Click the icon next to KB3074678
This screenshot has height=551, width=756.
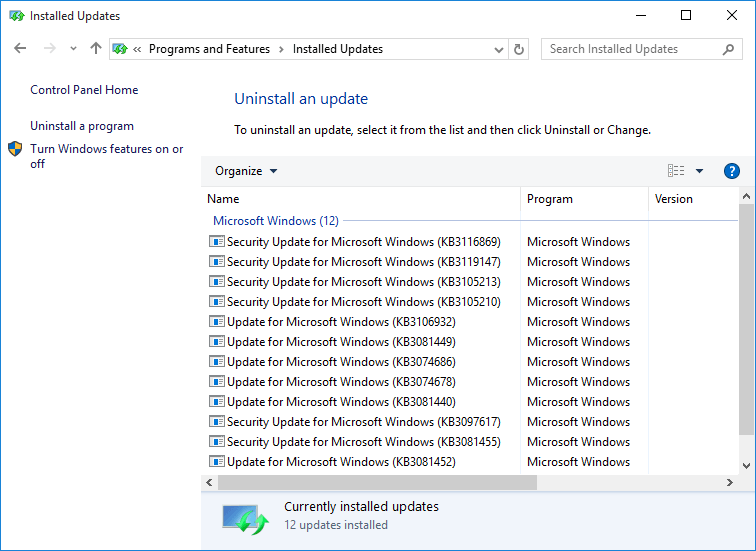217,381
